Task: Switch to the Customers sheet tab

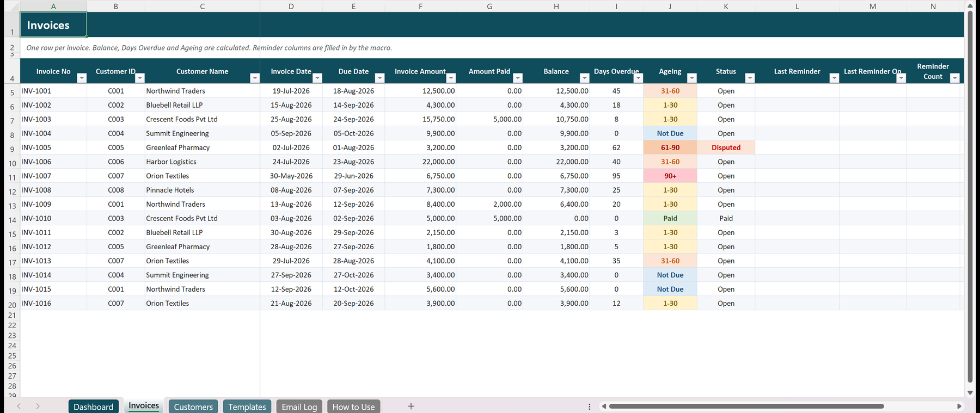Action: [x=193, y=406]
